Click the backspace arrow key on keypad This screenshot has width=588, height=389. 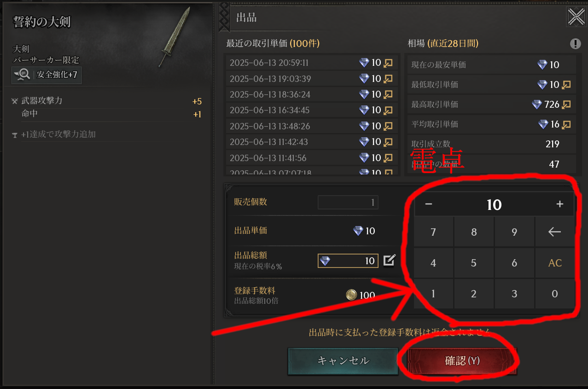click(x=555, y=232)
